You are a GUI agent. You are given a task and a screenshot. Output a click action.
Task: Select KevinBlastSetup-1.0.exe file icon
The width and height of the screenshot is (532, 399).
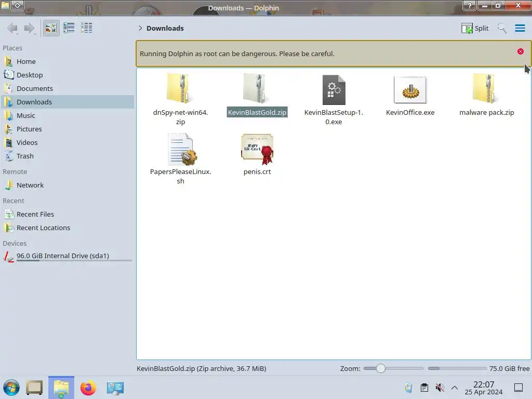tap(334, 89)
